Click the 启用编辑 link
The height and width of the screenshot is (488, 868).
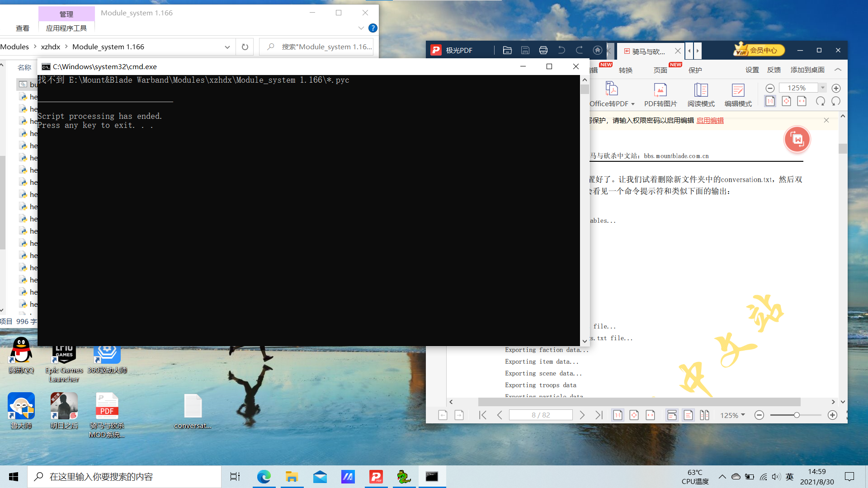point(710,120)
